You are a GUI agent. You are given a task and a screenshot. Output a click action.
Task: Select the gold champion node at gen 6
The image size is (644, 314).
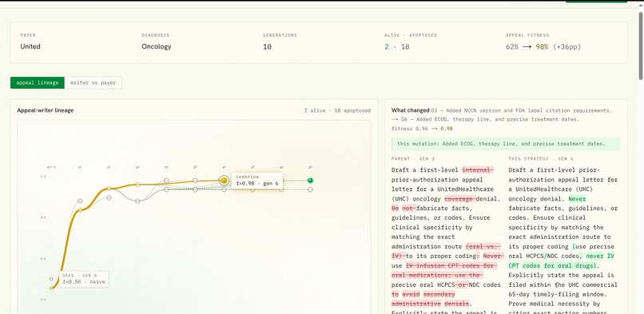click(x=224, y=181)
